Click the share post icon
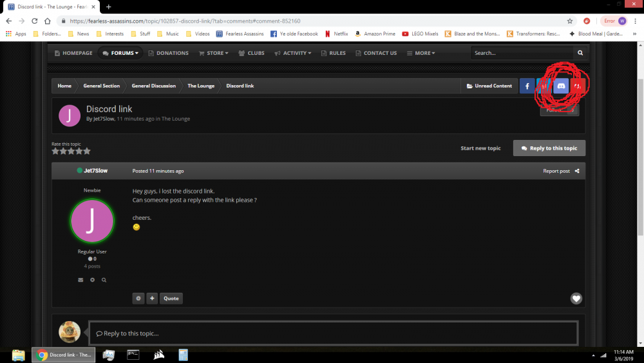This screenshot has width=644, height=363. (577, 171)
